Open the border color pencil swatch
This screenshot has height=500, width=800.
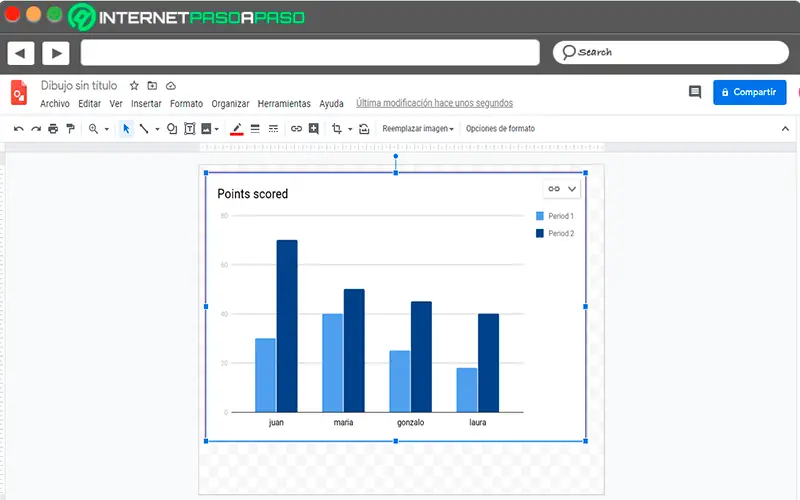(236, 129)
